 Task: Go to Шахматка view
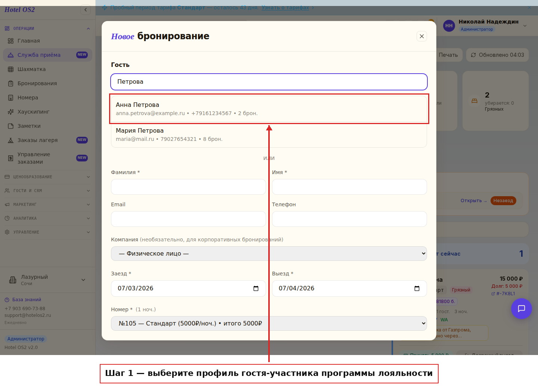pos(47,69)
